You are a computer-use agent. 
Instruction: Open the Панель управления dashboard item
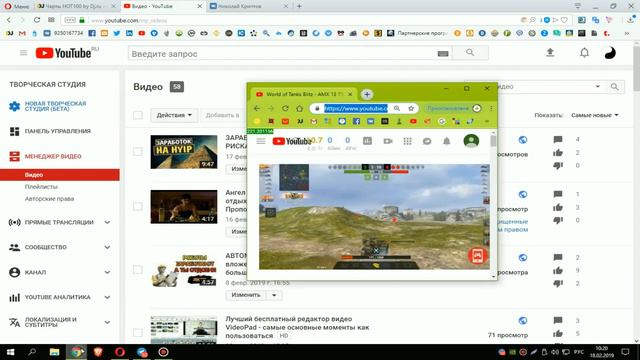coord(50,131)
